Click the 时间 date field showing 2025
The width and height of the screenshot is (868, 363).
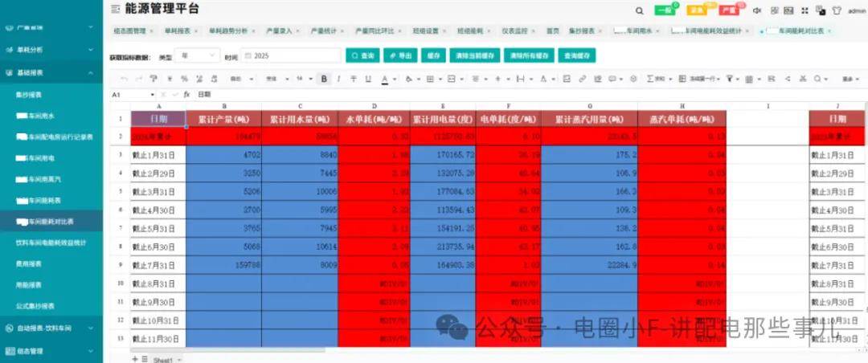(291, 55)
